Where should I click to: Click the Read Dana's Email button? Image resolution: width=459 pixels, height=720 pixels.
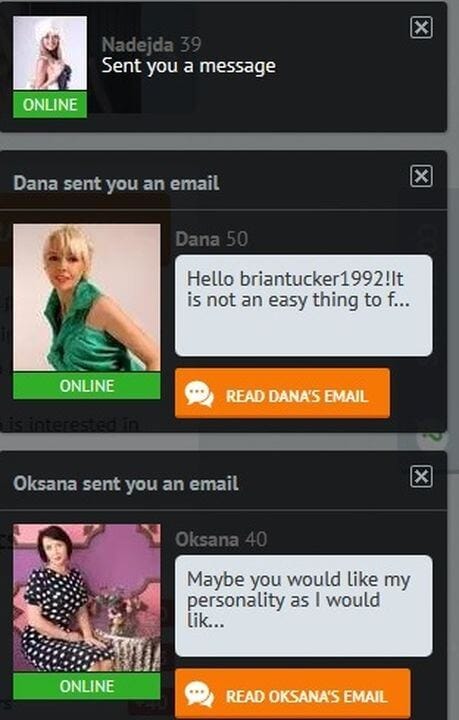coord(282,394)
